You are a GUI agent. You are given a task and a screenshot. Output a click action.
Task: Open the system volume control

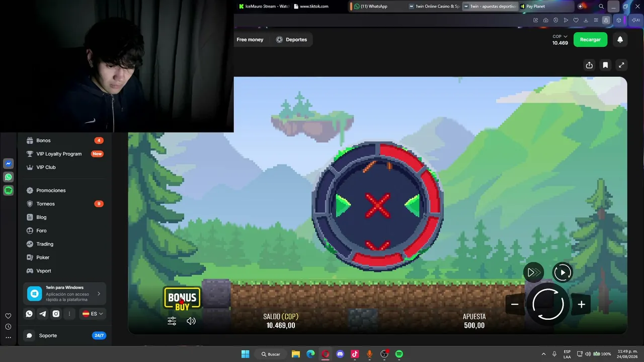click(588, 354)
